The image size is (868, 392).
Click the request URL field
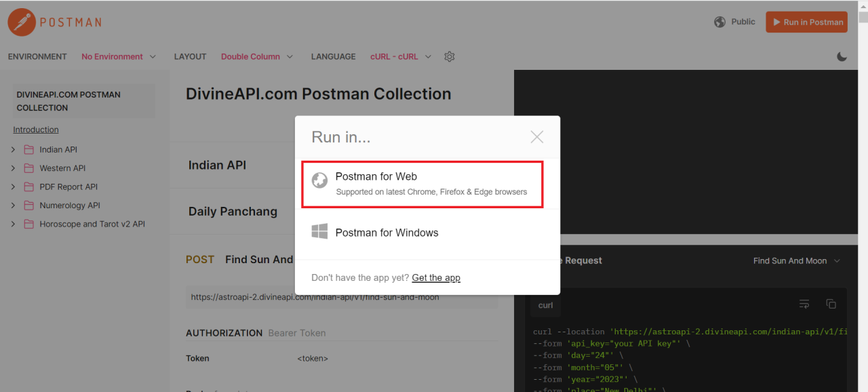tap(342, 297)
